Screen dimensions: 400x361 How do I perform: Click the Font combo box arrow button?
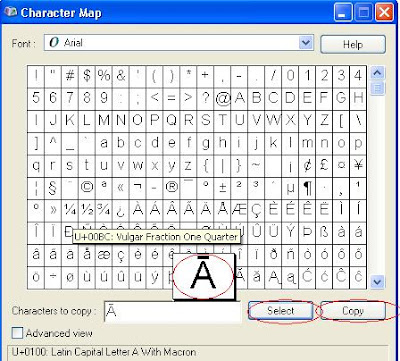(305, 43)
